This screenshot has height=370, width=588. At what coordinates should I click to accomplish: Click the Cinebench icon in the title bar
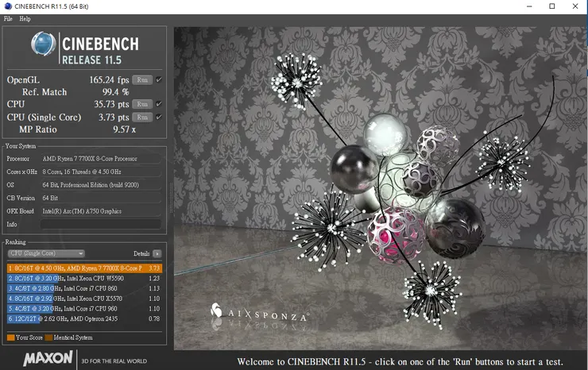(x=7, y=6)
